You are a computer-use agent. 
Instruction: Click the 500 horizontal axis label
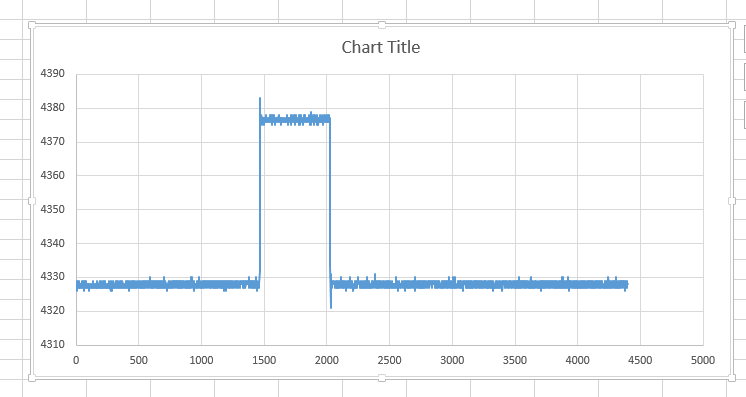(x=138, y=360)
